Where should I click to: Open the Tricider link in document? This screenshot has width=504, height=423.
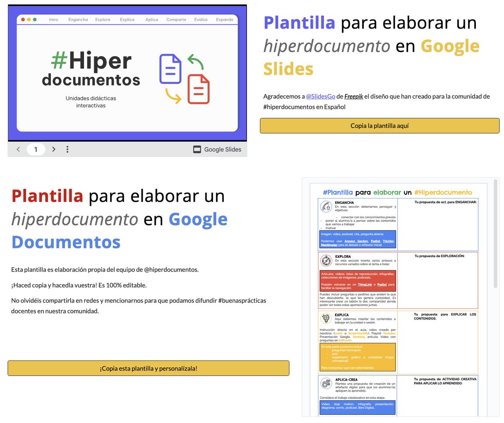pos(388,241)
